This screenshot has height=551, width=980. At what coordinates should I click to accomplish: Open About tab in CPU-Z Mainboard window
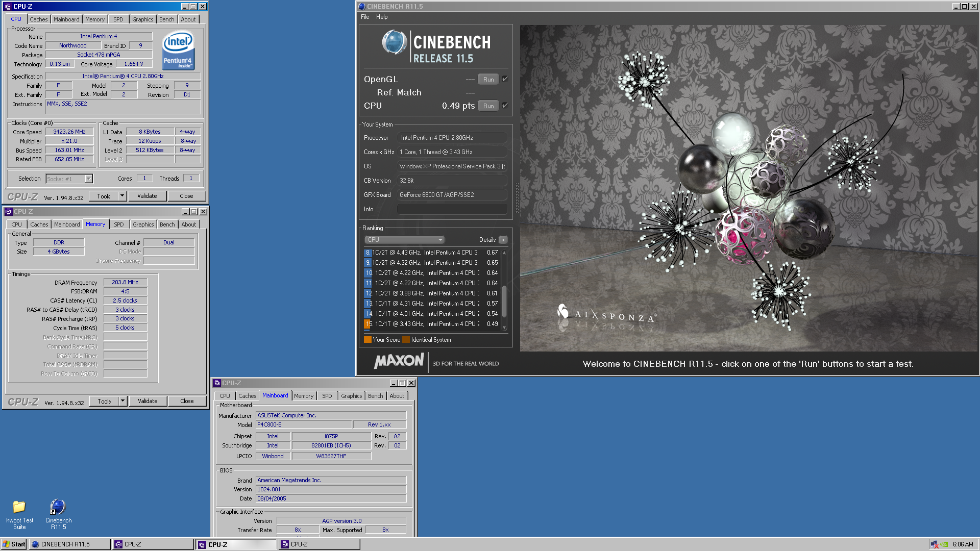(x=397, y=396)
